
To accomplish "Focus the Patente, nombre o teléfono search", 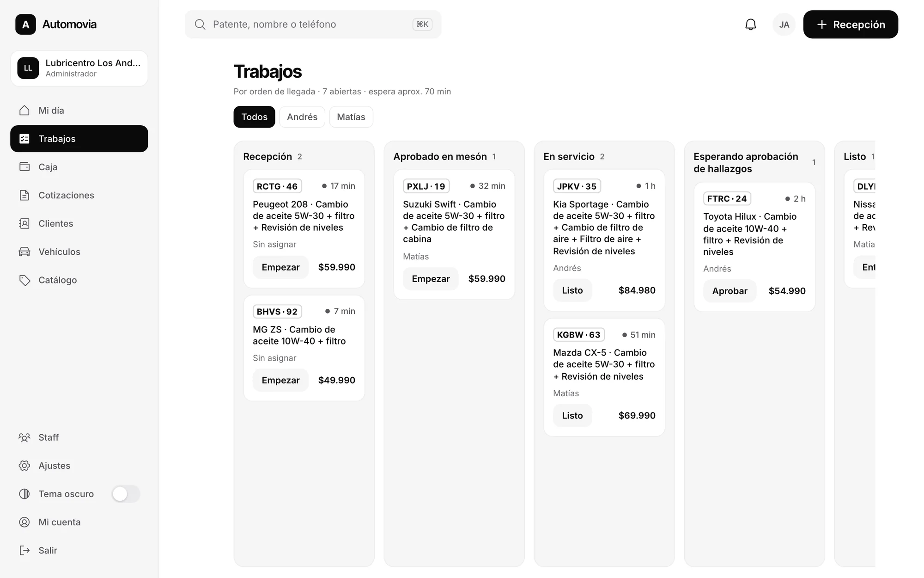I will (x=313, y=25).
